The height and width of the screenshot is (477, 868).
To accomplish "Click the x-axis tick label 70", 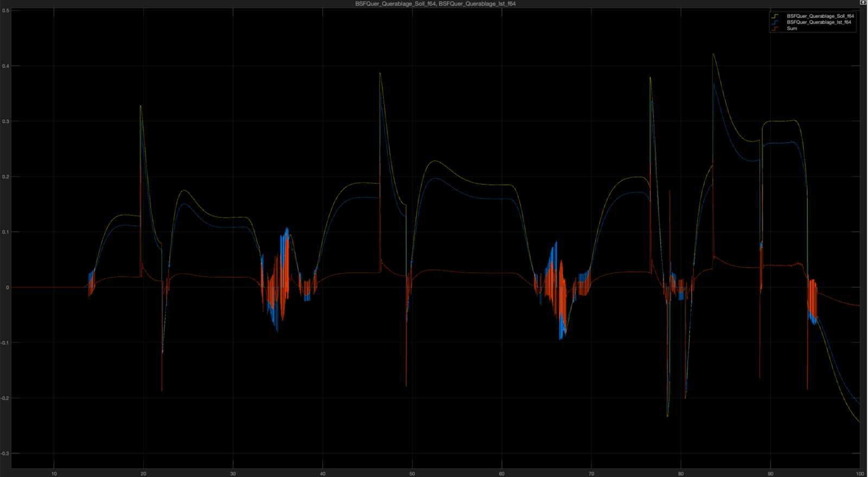I will (591, 474).
